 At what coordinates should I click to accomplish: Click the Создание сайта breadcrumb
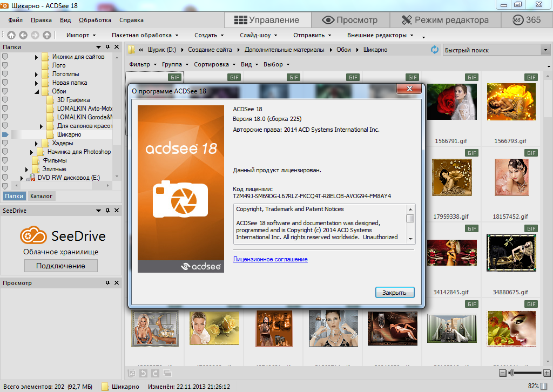coord(210,50)
